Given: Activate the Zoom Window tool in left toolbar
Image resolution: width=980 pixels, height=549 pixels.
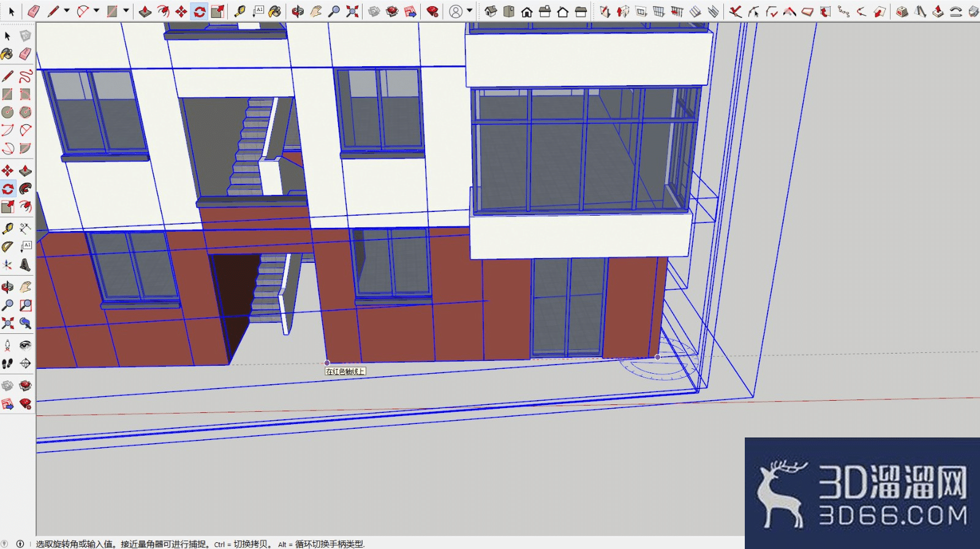Looking at the screenshot, I should [25, 305].
